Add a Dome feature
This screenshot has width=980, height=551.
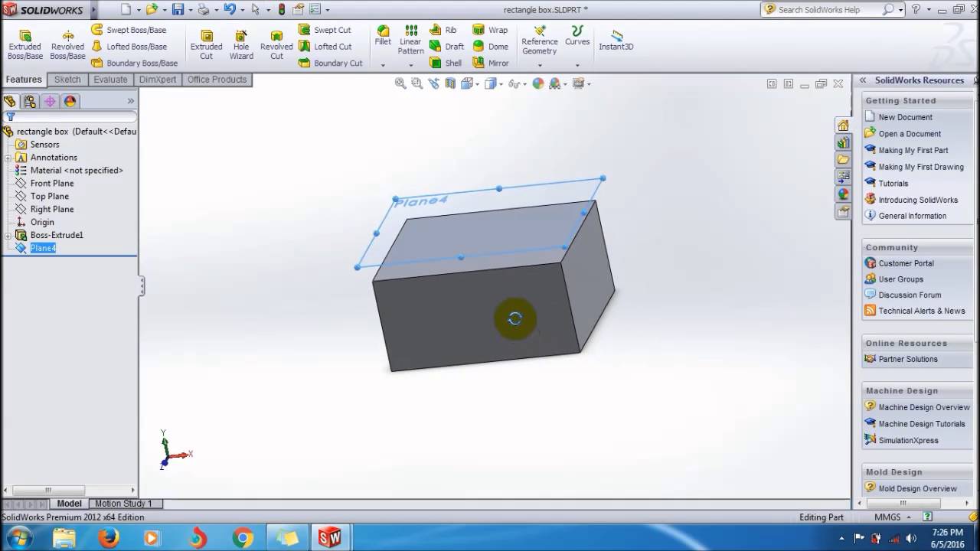[491, 47]
